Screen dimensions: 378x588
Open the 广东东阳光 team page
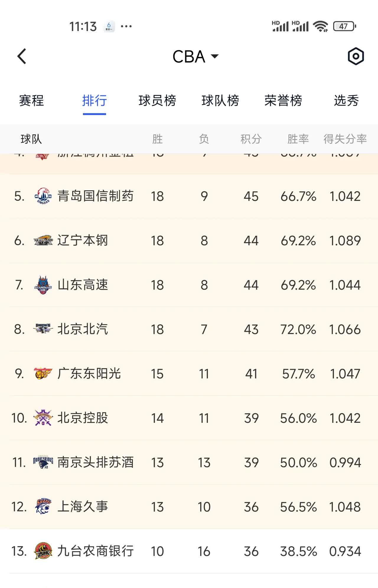click(x=89, y=373)
